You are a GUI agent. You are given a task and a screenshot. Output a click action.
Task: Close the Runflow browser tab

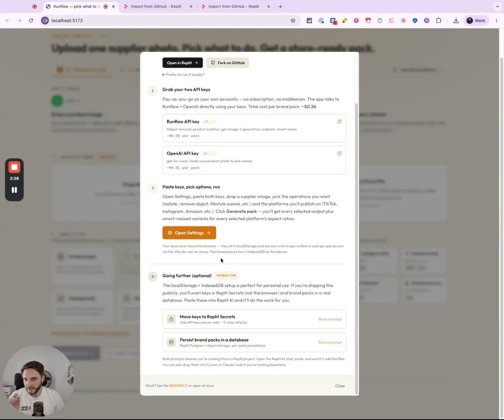[x=113, y=6]
